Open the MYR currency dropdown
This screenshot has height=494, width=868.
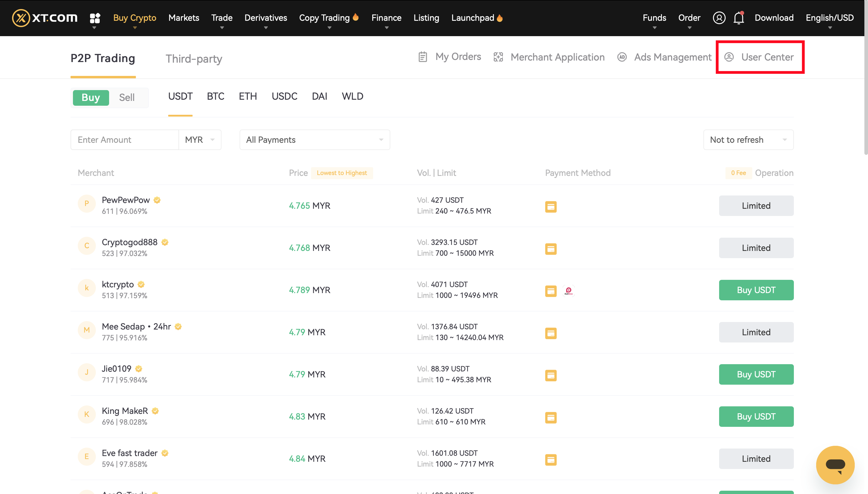(200, 139)
